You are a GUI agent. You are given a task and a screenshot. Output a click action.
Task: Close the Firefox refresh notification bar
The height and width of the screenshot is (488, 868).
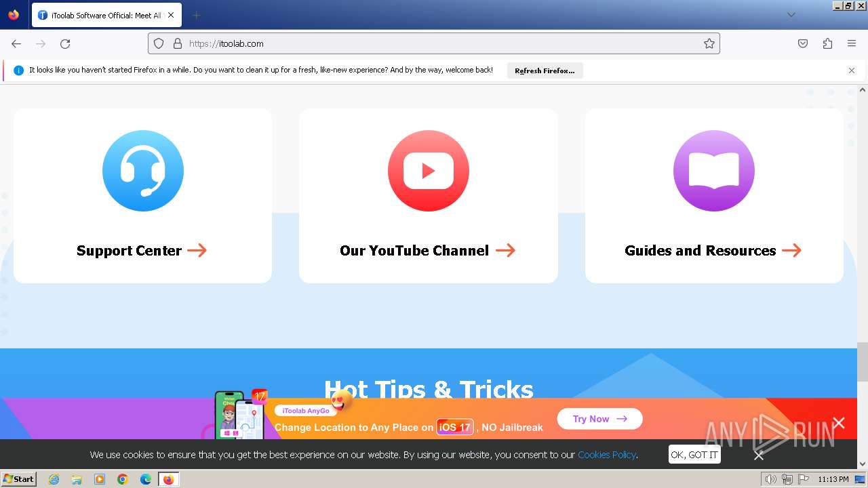(852, 70)
